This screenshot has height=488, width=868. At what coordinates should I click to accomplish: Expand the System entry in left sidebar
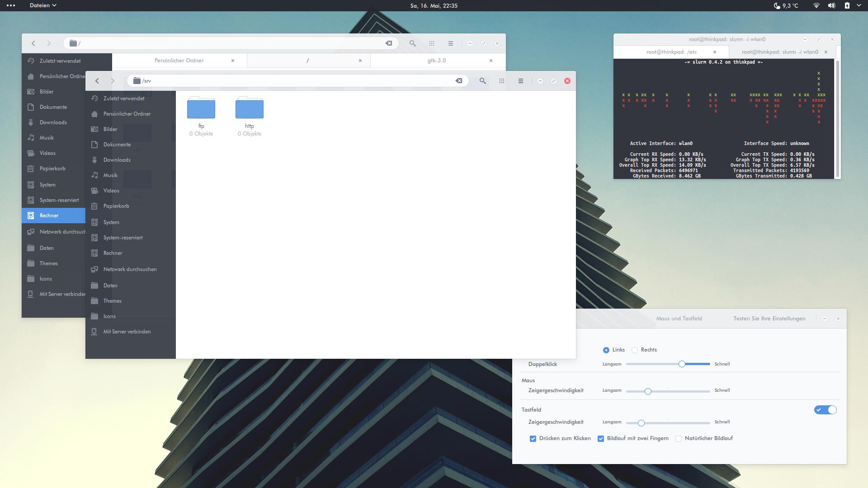(47, 184)
